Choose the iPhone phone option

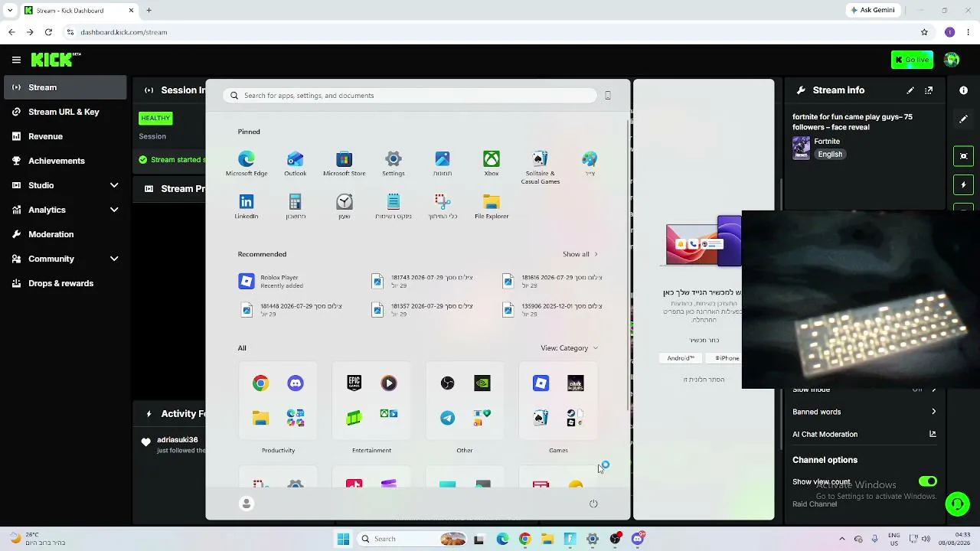click(727, 358)
